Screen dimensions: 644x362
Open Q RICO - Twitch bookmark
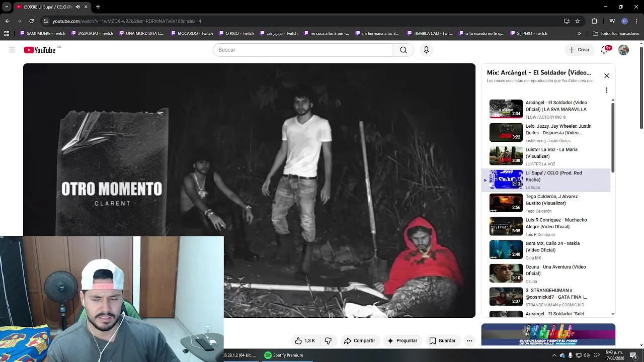click(x=236, y=34)
